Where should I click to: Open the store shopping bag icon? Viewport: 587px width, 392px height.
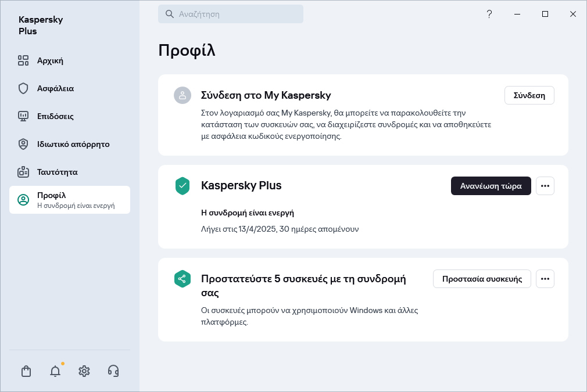26,371
